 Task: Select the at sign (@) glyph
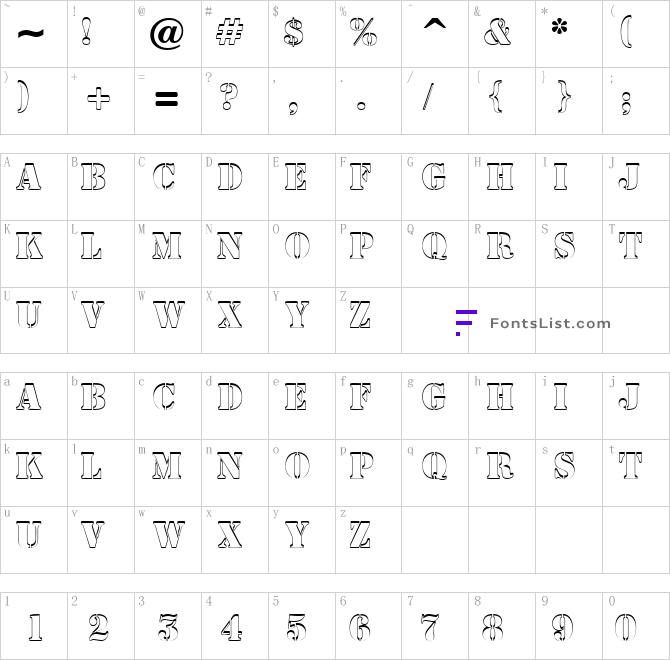pyautogui.click(x=166, y=34)
